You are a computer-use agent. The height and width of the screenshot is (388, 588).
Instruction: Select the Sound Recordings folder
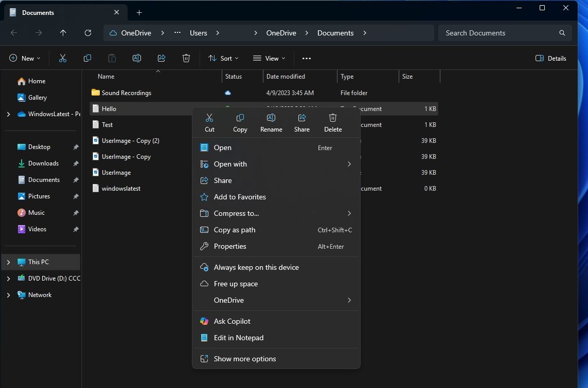[126, 93]
